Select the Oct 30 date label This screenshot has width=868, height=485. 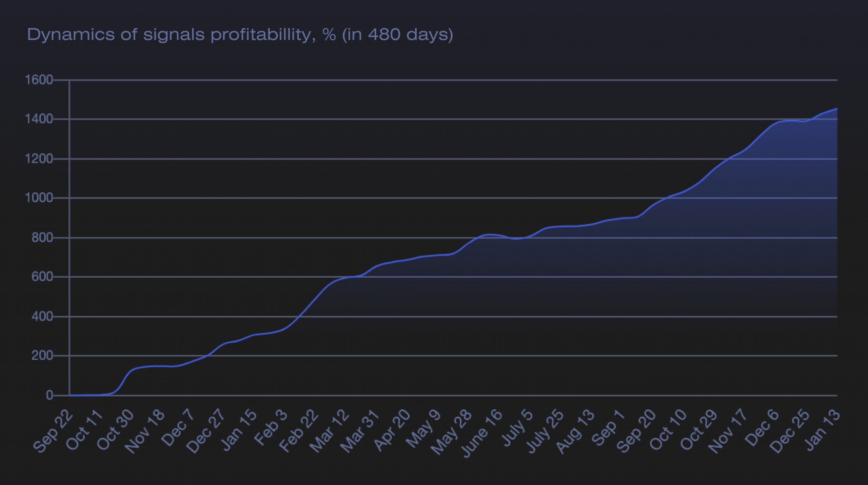click(x=115, y=430)
